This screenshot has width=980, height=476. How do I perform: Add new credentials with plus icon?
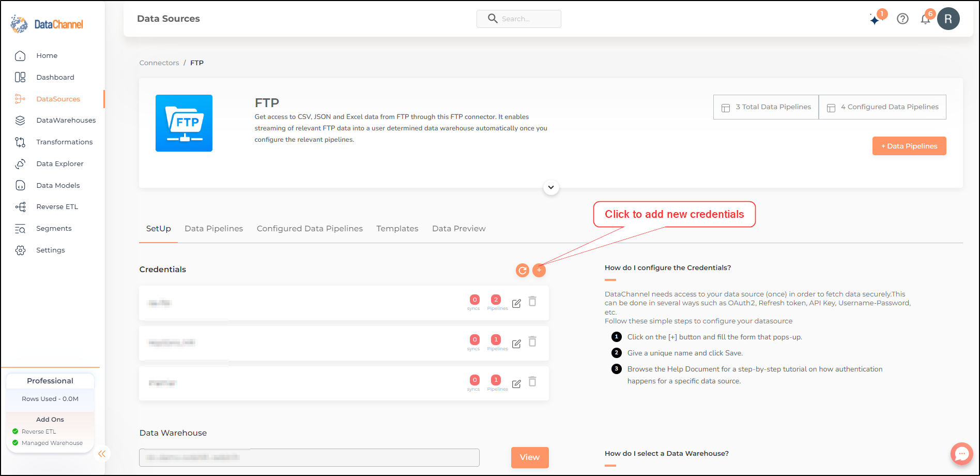[539, 270]
